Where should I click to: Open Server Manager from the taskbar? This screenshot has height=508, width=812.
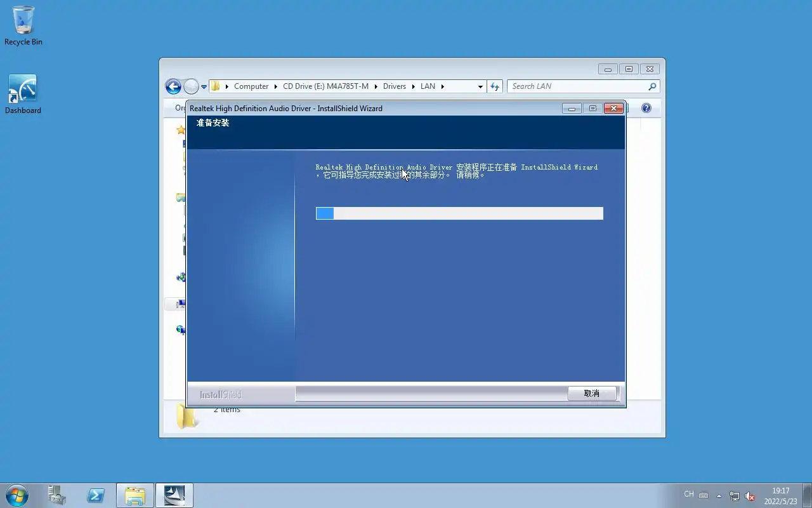click(x=57, y=495)
